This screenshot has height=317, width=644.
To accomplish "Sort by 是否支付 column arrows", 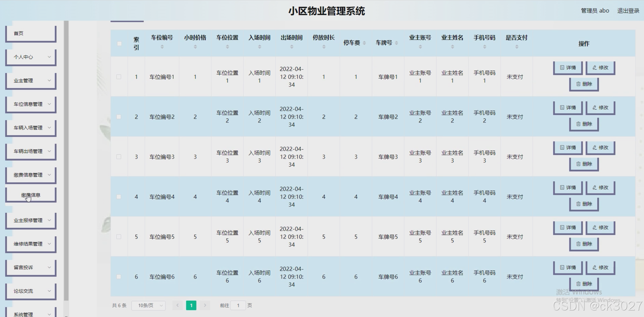I will point(517,47).
